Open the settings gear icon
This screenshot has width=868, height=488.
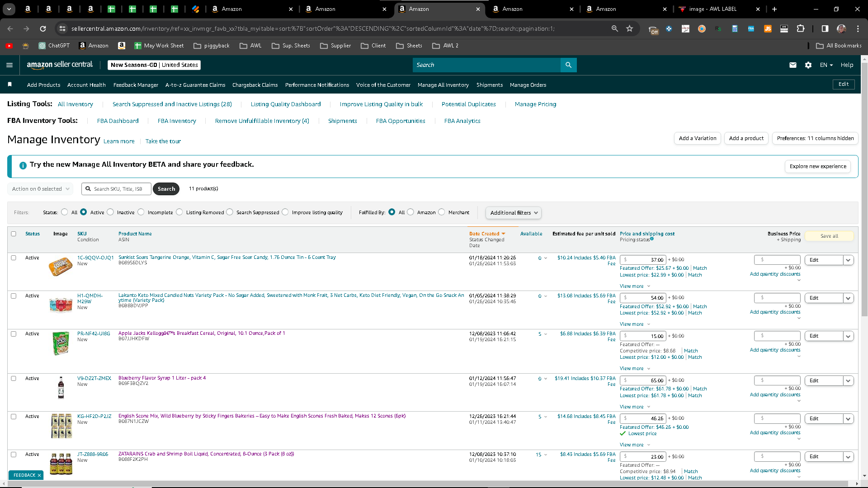[808, 65]
